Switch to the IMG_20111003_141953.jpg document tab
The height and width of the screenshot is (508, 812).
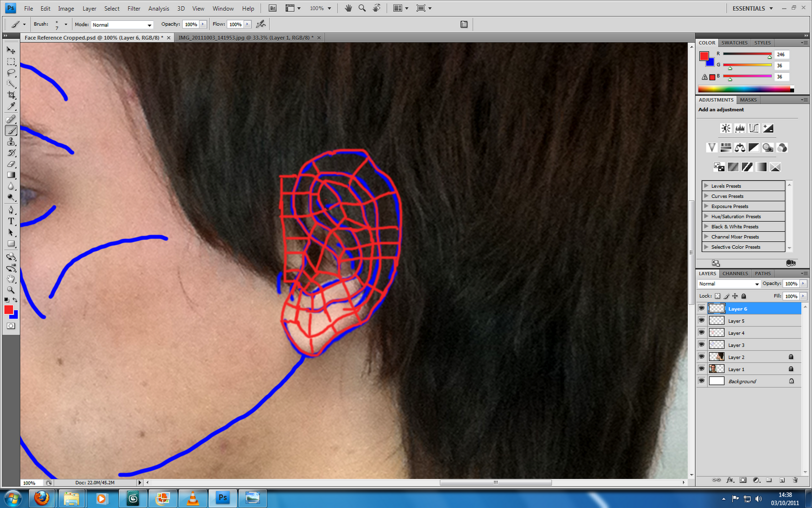246,37
